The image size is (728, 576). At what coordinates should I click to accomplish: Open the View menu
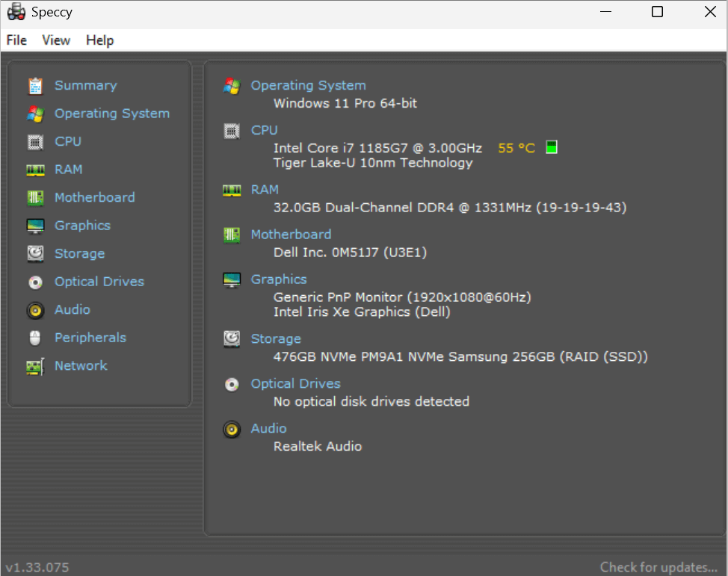coord(56,40)
